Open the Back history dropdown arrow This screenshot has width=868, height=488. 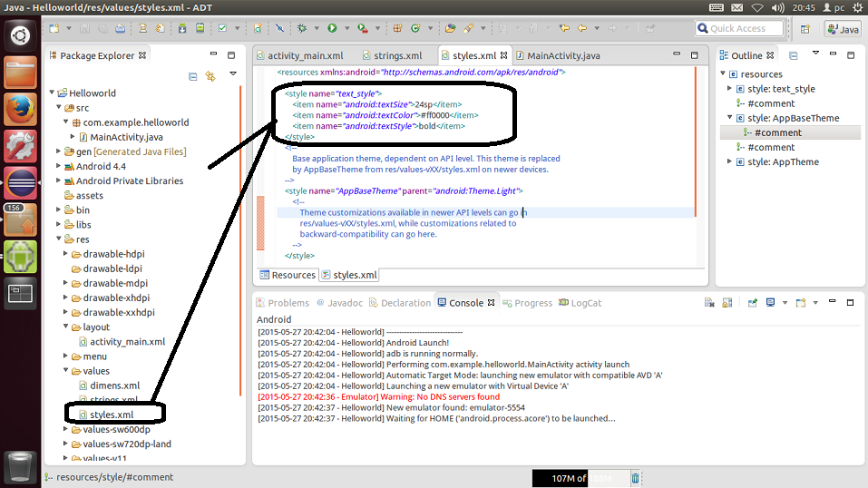(597, 28)
